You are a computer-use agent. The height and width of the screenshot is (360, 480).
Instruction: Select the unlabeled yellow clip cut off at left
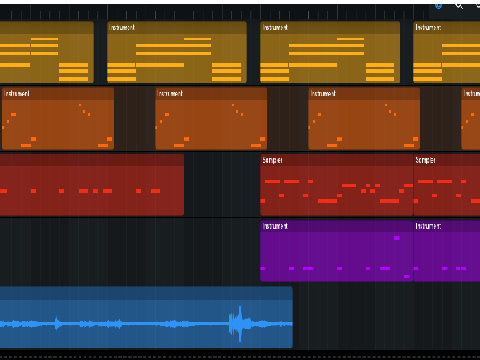(47, 52)
